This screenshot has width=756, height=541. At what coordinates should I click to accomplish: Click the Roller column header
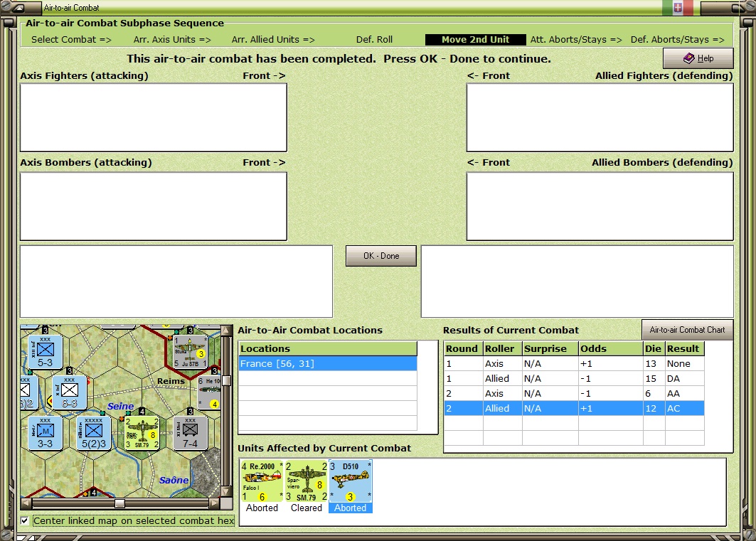click(503, 349)
